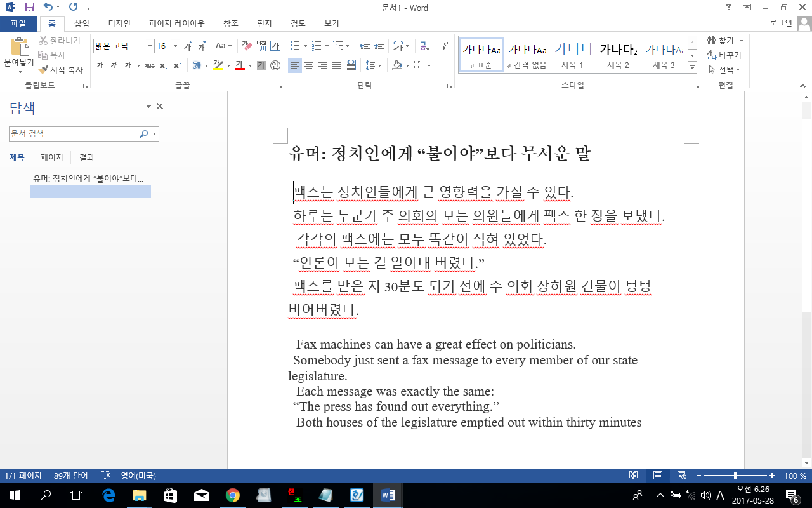Image resolution: width=812 pixels, height=508 pixels.
Task: Switch navigation pane to 페이지 tab
Action: point(52,157)
